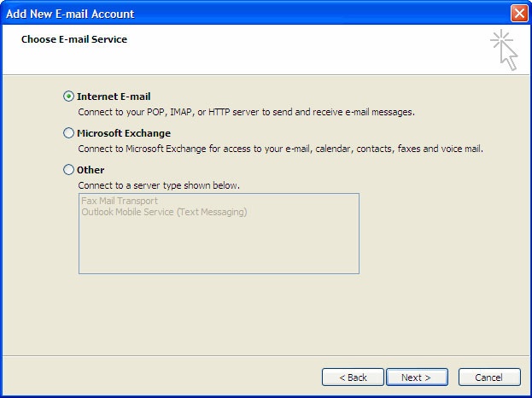Select the Other service radio button
Screen dimensions: 532x398
(x=68, y=170)
